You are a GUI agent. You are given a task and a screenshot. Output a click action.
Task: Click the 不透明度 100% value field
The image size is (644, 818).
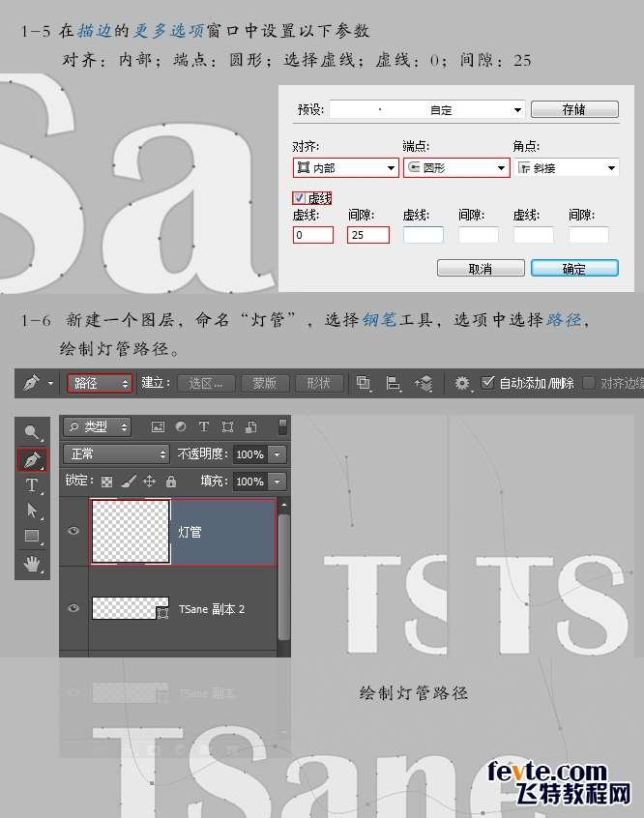250,454
